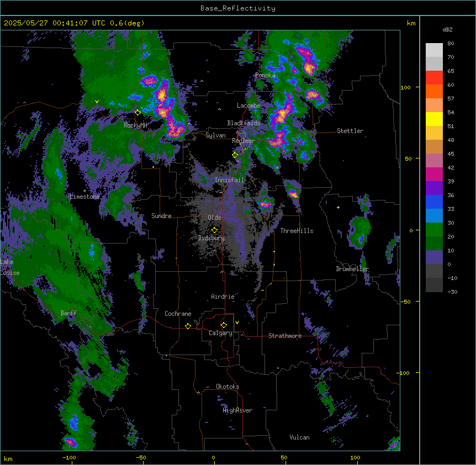The image size is (476, 465).
Task: Click the Olds city label
Action: click(214, 218)
